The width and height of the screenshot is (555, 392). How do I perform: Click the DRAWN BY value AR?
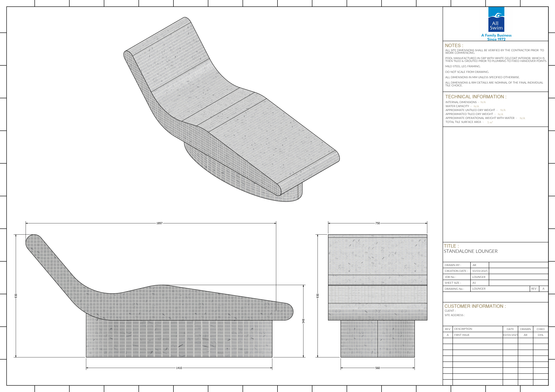(x=474, y=265)
